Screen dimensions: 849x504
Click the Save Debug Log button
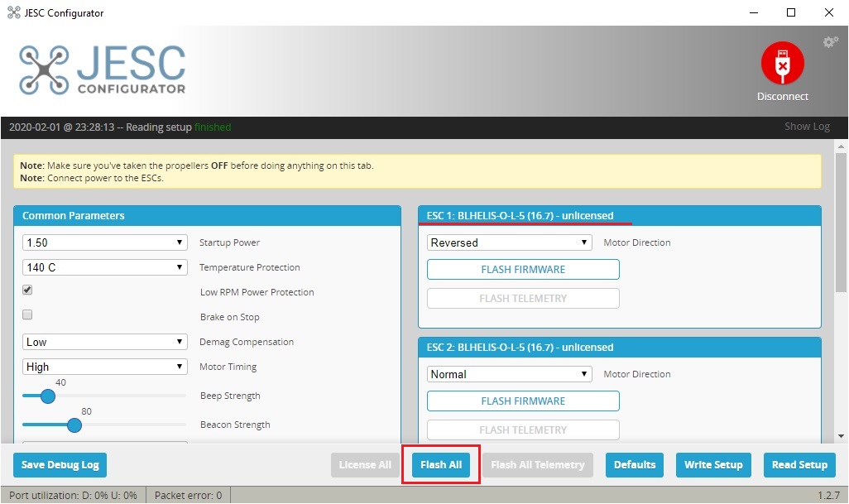point(60,465)
